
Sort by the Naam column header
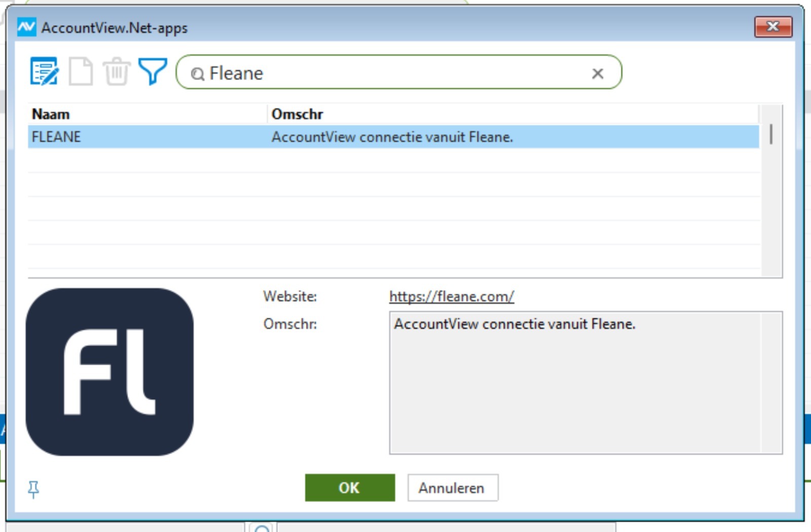[147, 114]
